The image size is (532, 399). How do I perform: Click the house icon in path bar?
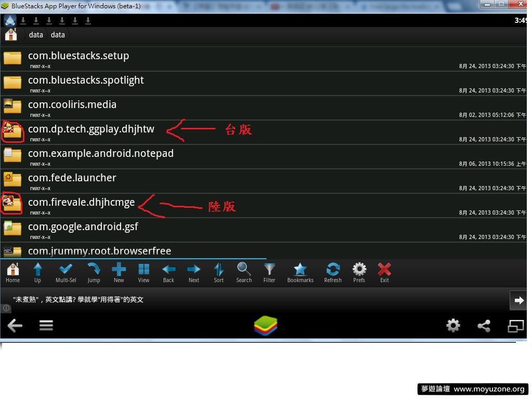tap(11, 35)
